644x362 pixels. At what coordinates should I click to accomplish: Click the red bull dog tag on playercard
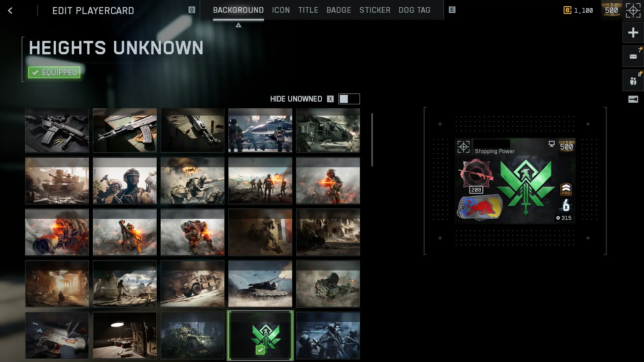(x=480, y=207)
